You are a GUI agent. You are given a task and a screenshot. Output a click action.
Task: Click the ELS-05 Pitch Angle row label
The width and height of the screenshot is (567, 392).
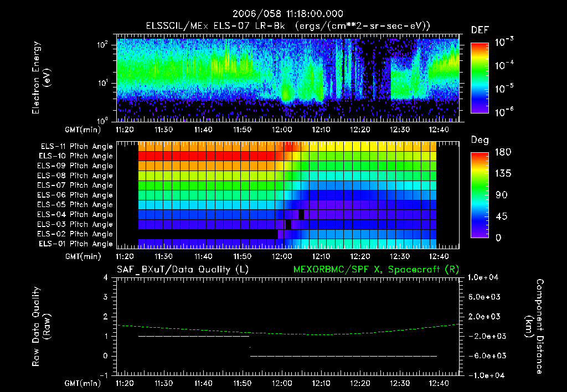[x=75, y=205]
